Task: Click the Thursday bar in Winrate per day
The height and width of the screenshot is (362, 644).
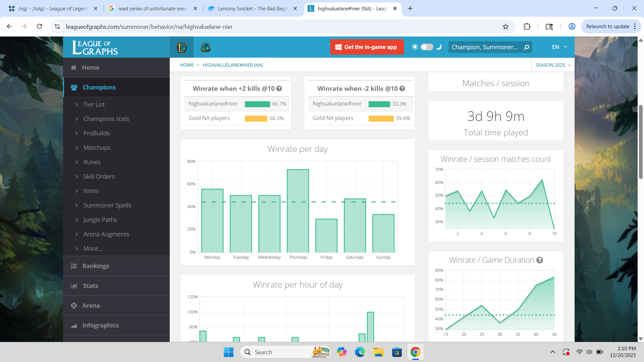Action: point(298,211)
